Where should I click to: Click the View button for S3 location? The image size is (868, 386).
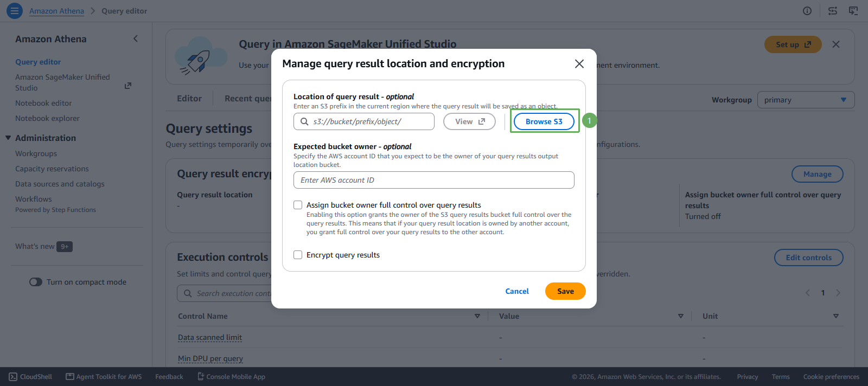[x=469, y=121]
